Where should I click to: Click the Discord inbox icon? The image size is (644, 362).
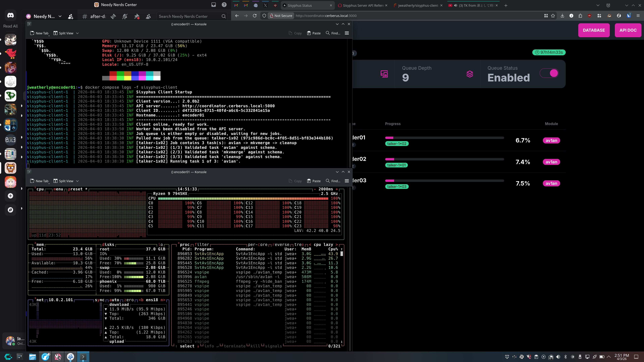pyautogui.click(x=213, y=5)
